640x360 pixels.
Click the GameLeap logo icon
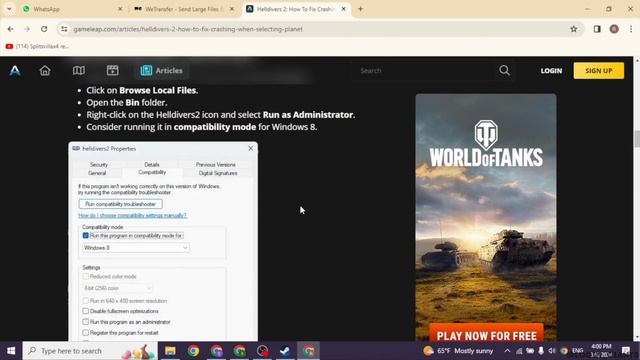click(15, 71)
